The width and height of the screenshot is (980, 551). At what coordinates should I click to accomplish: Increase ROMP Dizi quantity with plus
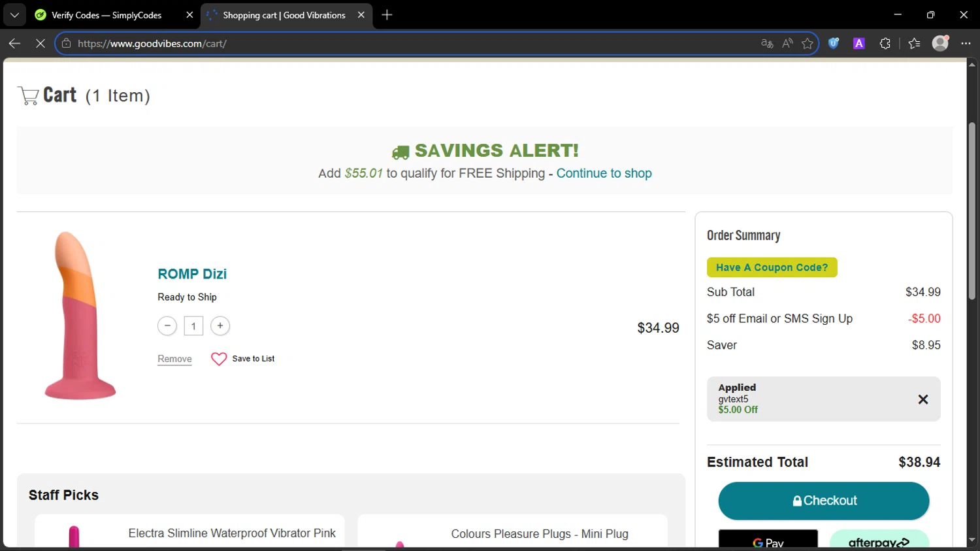point(220,326)
